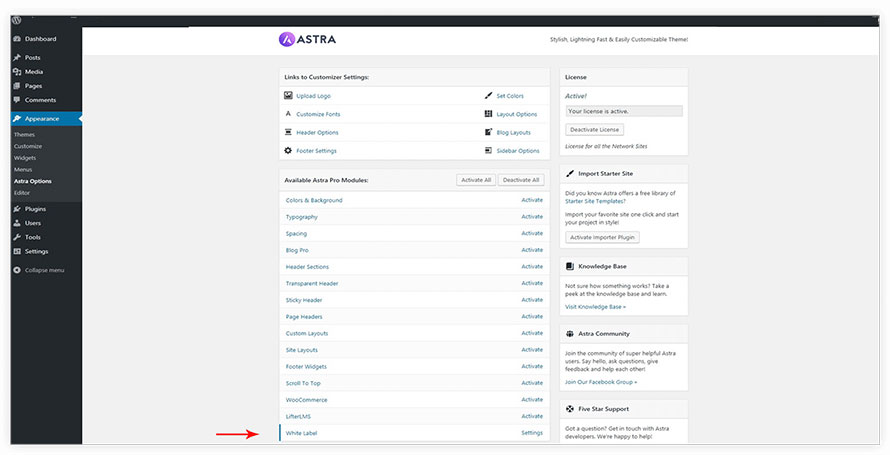
Task: Click the Comments bubble icon
Action: [x=17, y=100]
